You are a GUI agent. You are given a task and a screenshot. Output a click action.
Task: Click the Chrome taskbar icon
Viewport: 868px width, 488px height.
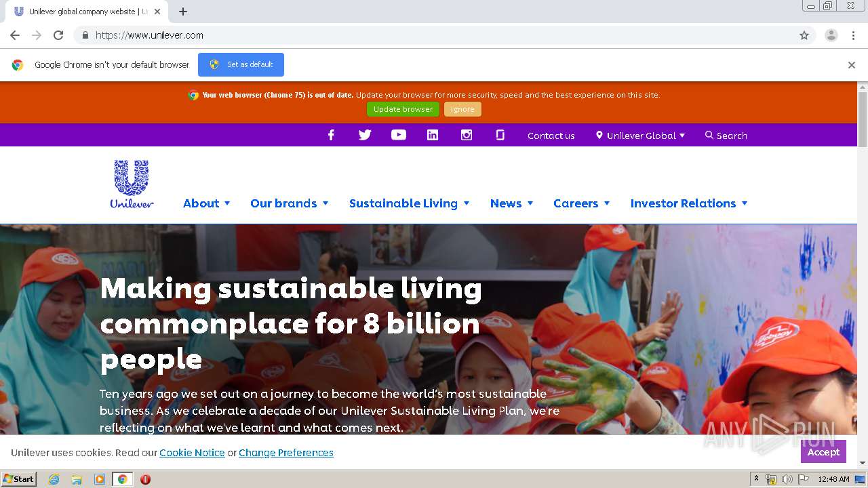point(122,479)
